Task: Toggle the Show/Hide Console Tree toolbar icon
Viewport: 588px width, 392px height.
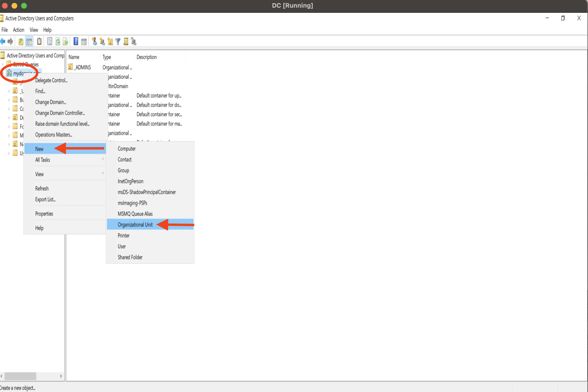Action: [x=29, y=41]
